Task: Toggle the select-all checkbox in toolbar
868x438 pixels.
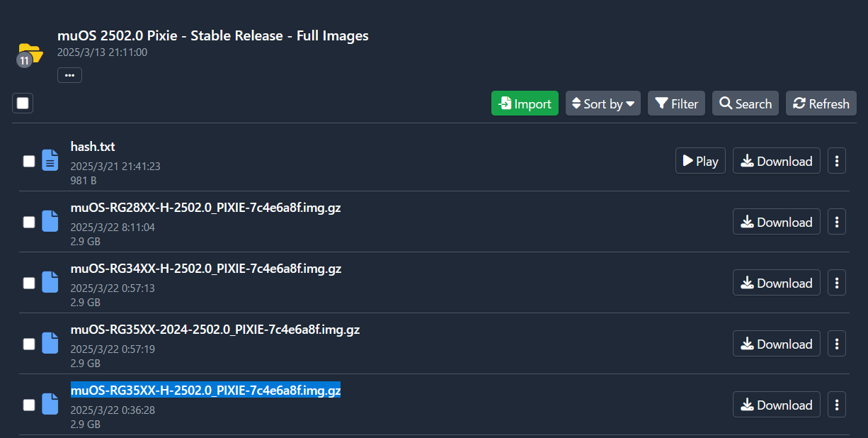Action: tap(23, 103)
